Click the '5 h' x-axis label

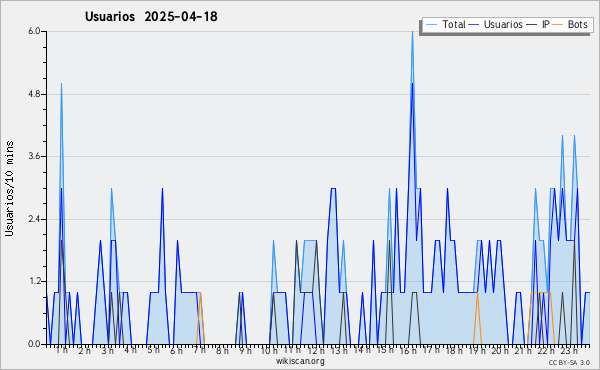click(153, 350)
